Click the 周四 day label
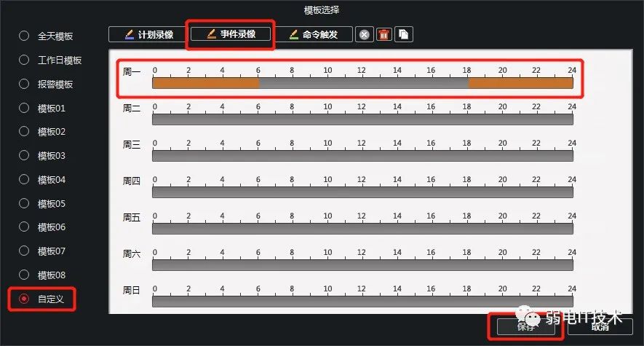The width and height of the screenshot is (644, 346). [x=132, y=181]
